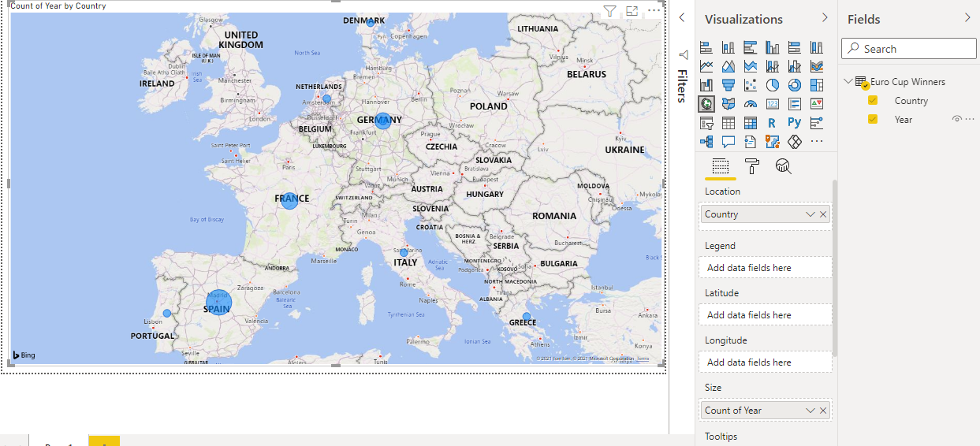This screenshot has height=446, width=980.
Task: Select the Clustered column chart visual
Action: point(773,47)
